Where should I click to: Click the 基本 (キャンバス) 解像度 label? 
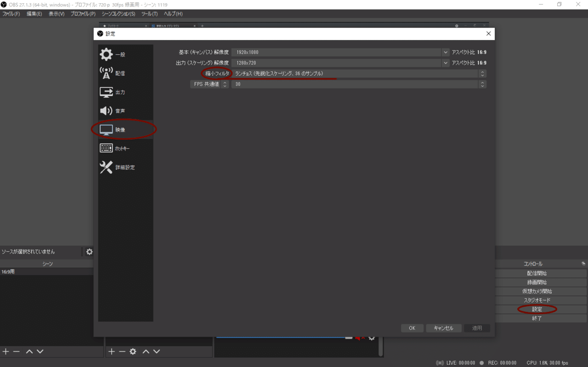tap(204, 52)
